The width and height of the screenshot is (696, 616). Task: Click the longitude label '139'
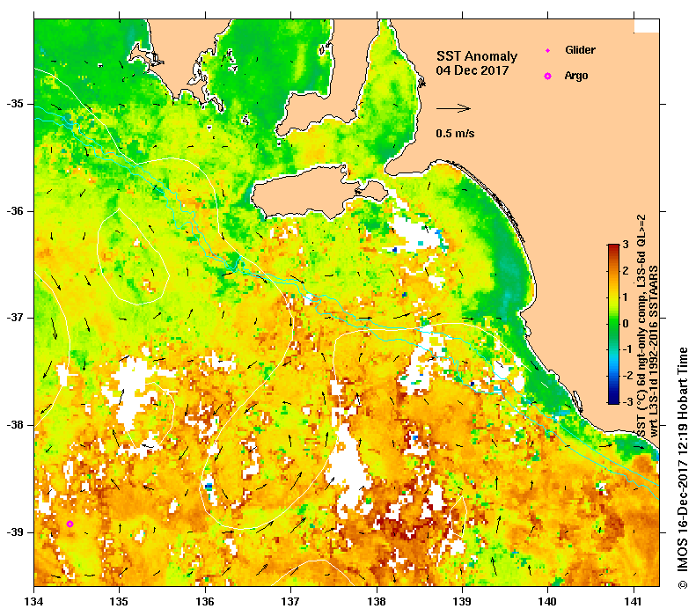pos(463,602)
